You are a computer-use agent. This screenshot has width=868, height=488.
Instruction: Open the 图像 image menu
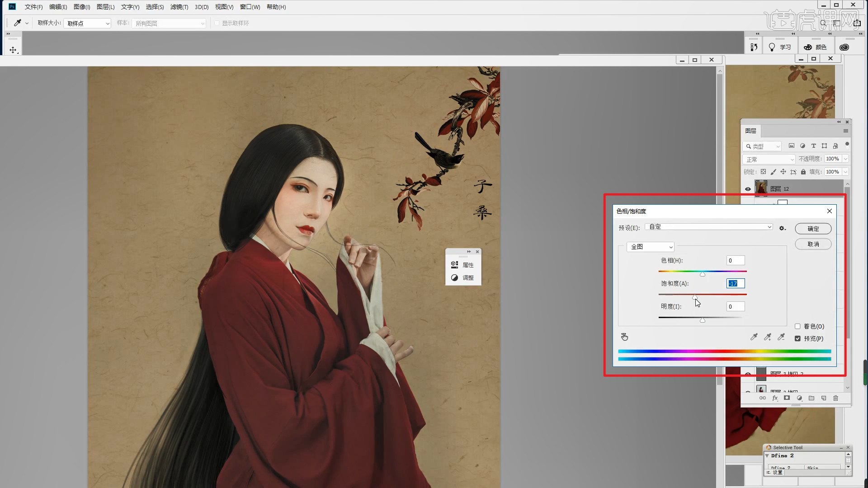(x=82, y=7)
